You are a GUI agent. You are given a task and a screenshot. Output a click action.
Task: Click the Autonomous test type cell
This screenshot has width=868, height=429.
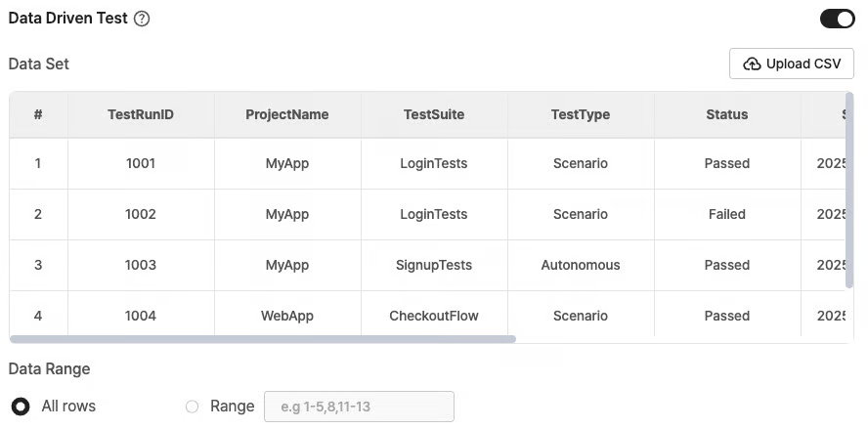click(581, 265)
